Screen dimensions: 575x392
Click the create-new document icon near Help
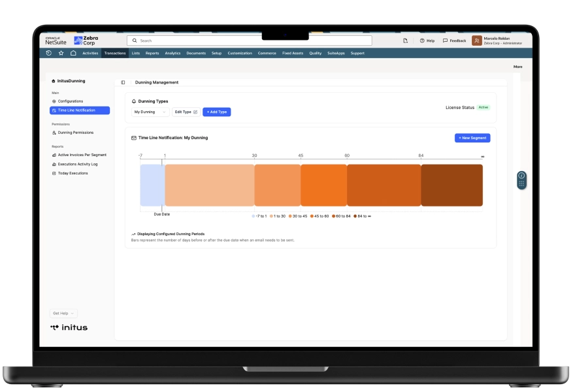coord(405,41)
